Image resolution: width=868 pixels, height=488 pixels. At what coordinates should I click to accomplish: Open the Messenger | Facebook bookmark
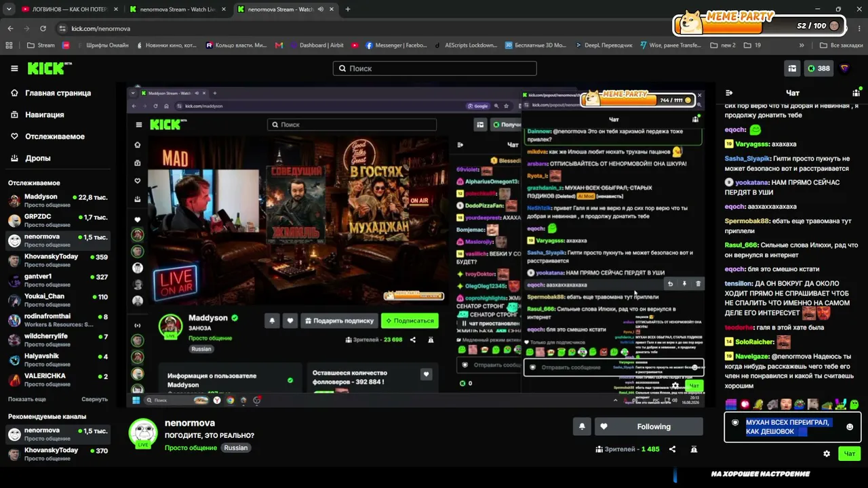[x=397, y=45]
